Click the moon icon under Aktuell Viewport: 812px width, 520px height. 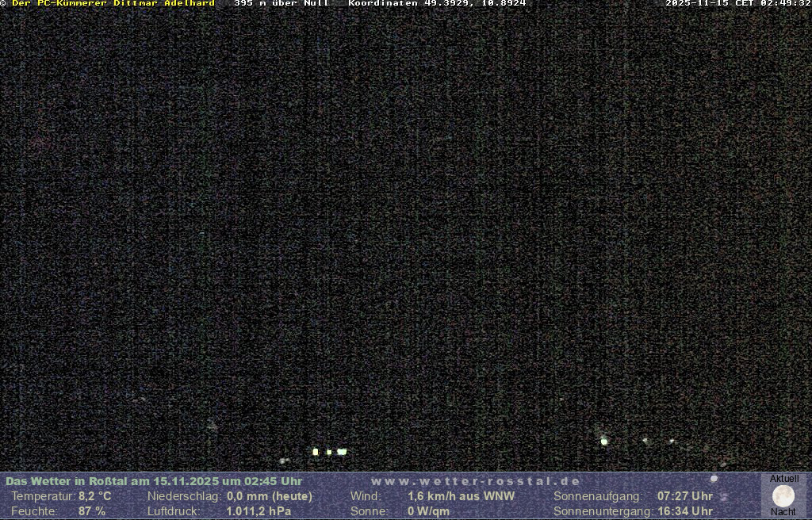783,496
